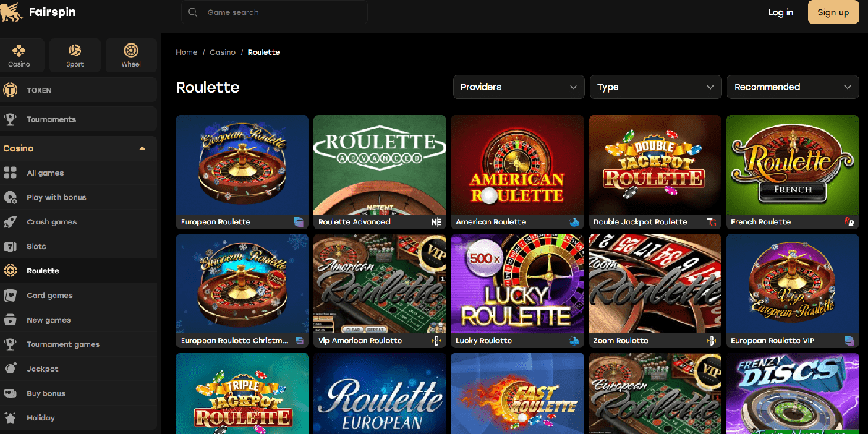Expand the Recommended sort dropdown
The width and height of the screenshot is (868, 434).
792,87
